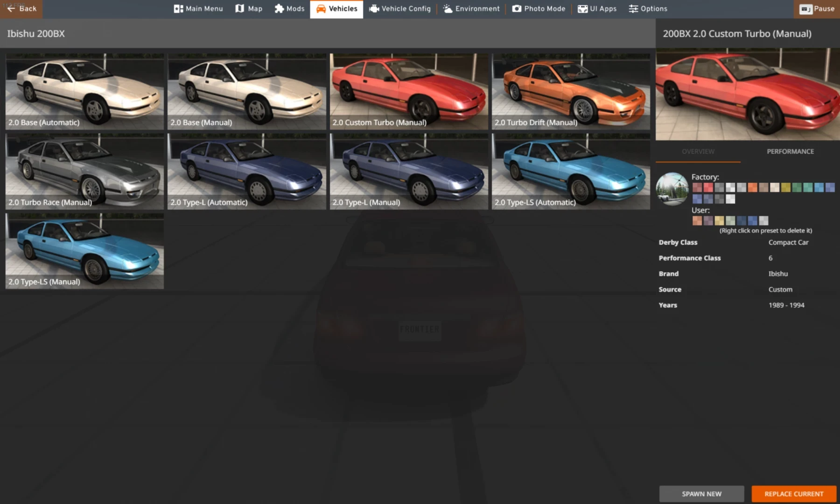This screenshot has height=504, width=840.
Task: Select the Mods icon
Action: click(289, 8)
